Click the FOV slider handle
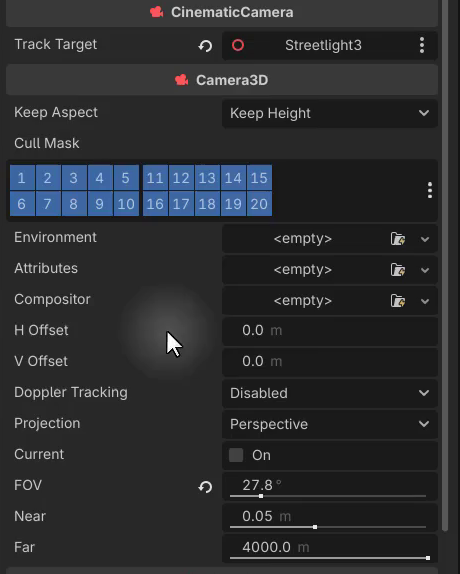Viewport: 460px width, 574px height. click(261, 496)
